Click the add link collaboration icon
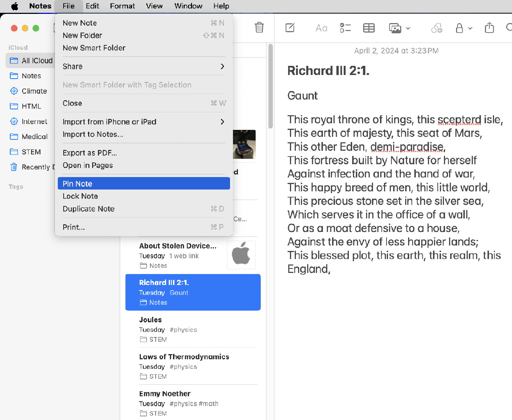The height and width of the screenshot is (420, 512). point(437,28)
